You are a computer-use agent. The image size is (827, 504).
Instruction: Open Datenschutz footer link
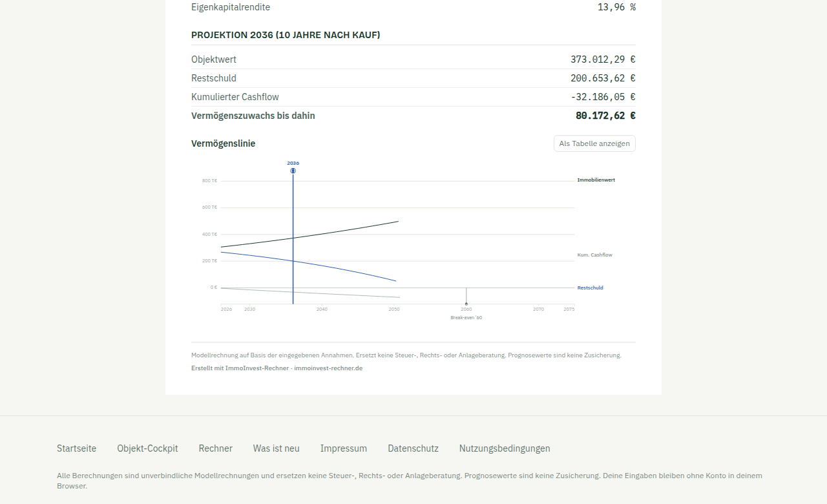pyautogui.click(x=413, y=448)
